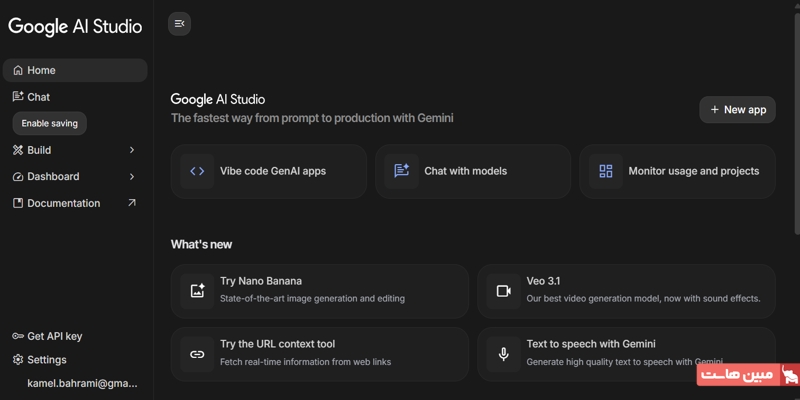Click the microphone icon for Text to speech
The image size is (800, 400).
pyautogui.click(x=504, y=354)
